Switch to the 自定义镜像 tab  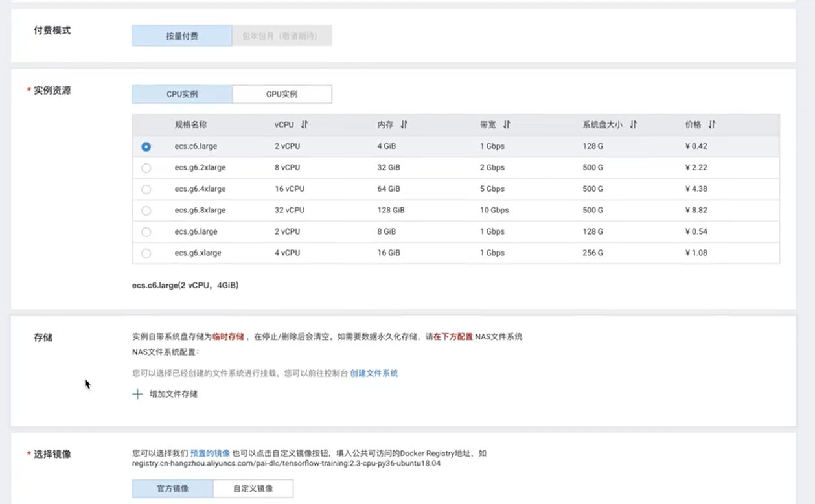click(253, 488)
